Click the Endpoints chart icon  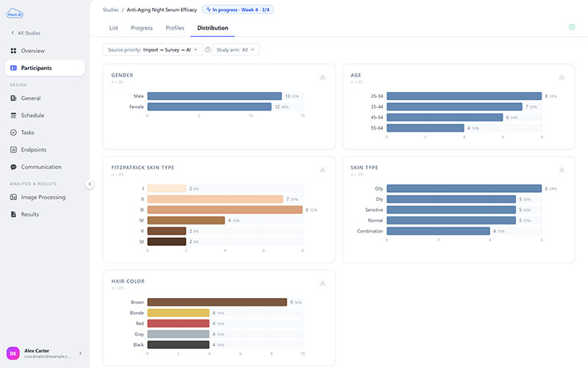click(13, 149)
